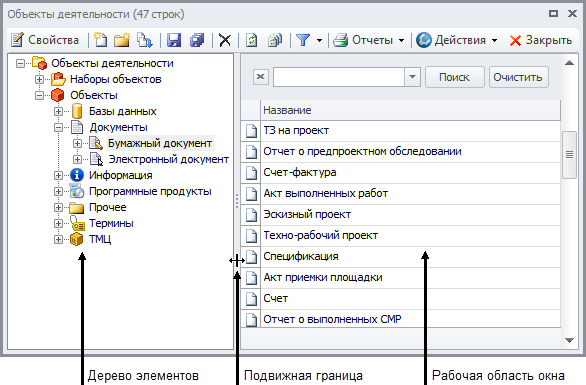The height and width of the screenshot is (385, 586).
Task: Click the copy-documents toolbar icon
Action: coord(144,40)
